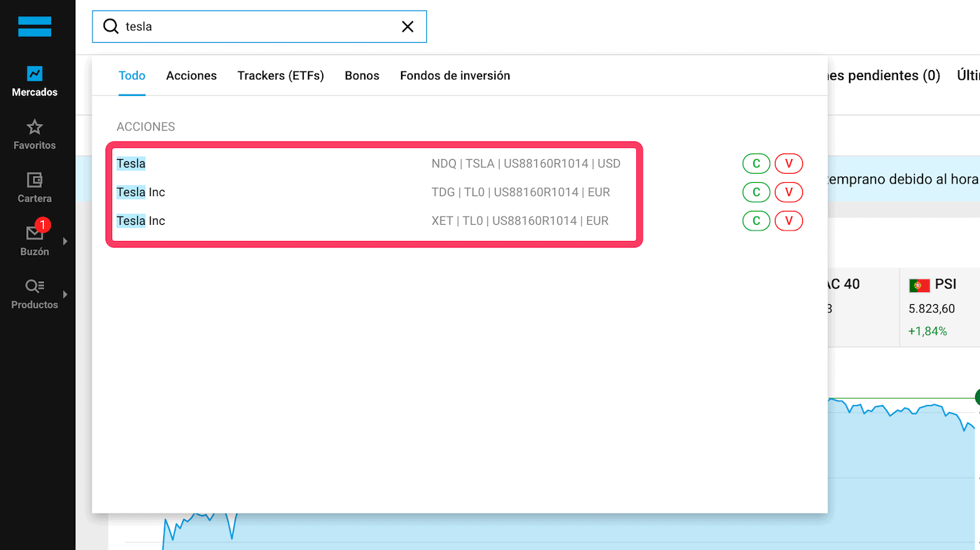Click the DEGIRO logo icon
This screenshot has width=980, height=550.
(34, 27)
